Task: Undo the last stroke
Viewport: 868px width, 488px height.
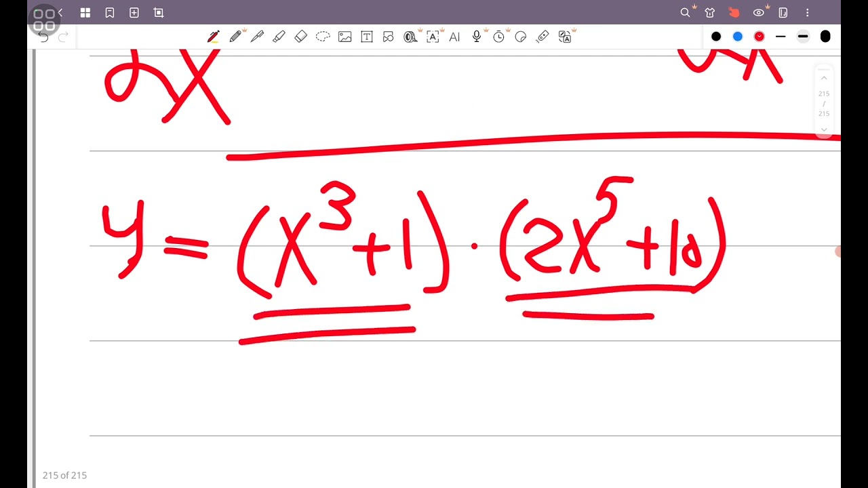Action: point(44,37)
